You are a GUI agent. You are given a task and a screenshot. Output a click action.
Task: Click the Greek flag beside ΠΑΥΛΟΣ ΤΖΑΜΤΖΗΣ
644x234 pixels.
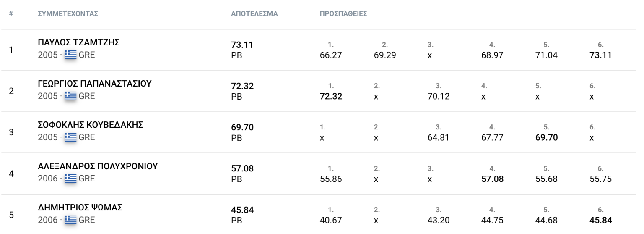pyautogui.click(x=70, y=55)
